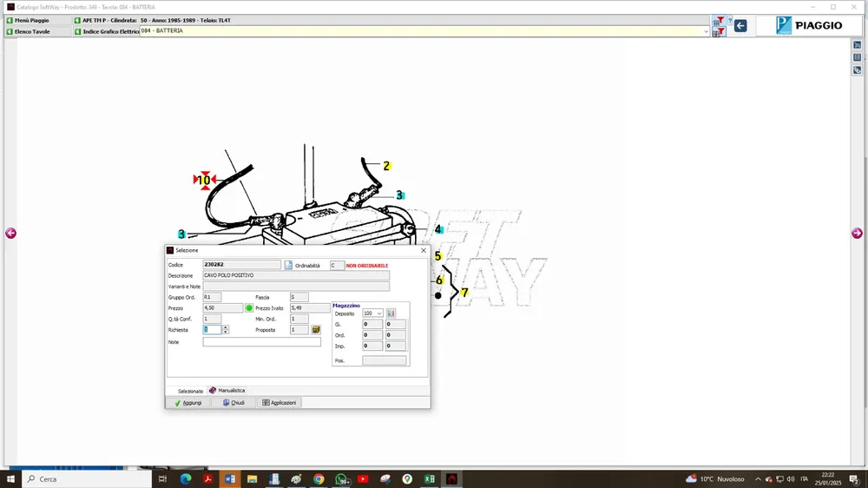Screen dimensions: 868x488
Task: Switch to the Selezionato tab
Action: pos(190,391)
